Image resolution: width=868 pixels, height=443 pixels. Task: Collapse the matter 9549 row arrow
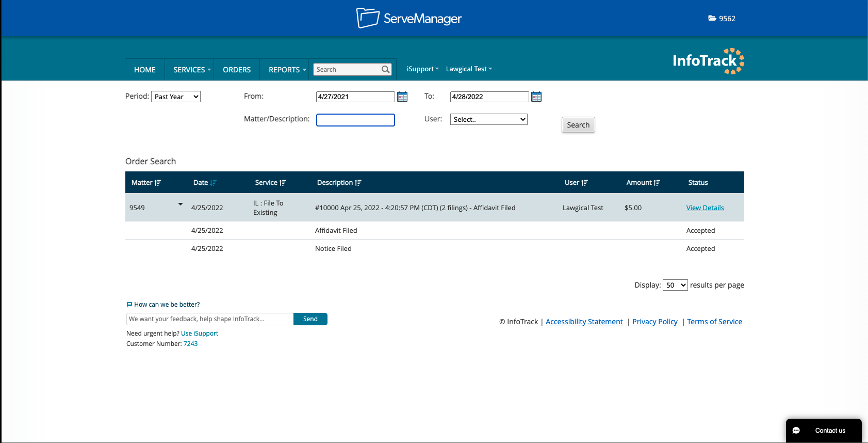click(x=181, y=204)
